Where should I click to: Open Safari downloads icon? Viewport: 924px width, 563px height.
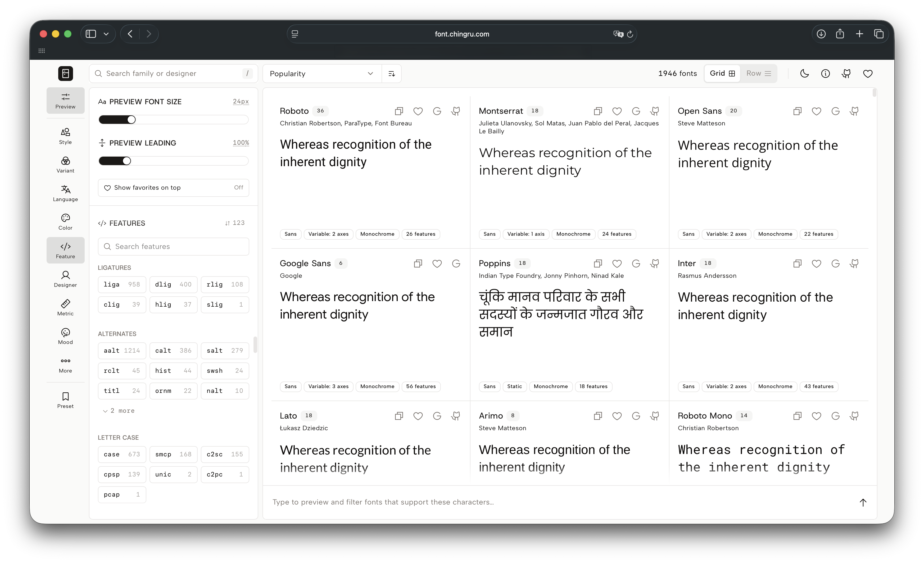821,34
